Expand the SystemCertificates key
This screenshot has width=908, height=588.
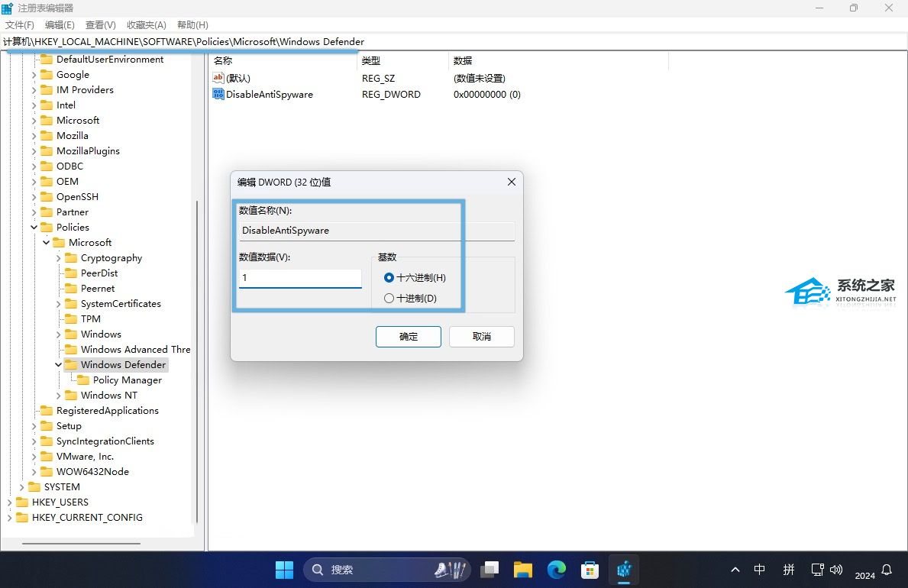pyautogui.click(x=58, y=304)
